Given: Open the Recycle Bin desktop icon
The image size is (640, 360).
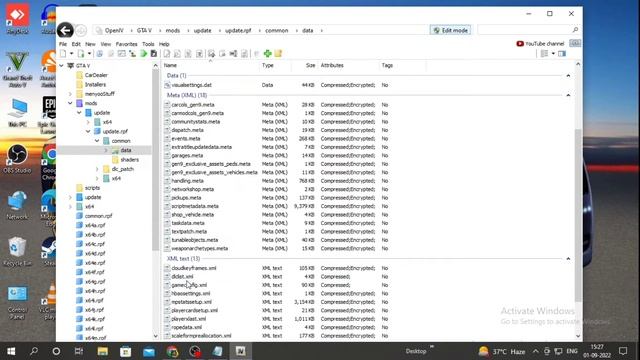Looking at the screenshot, I should coord(17,252).
